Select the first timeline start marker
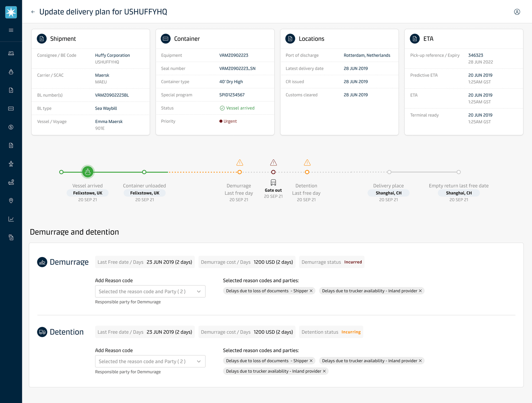The image size is (532, 403). click(61, 172)
